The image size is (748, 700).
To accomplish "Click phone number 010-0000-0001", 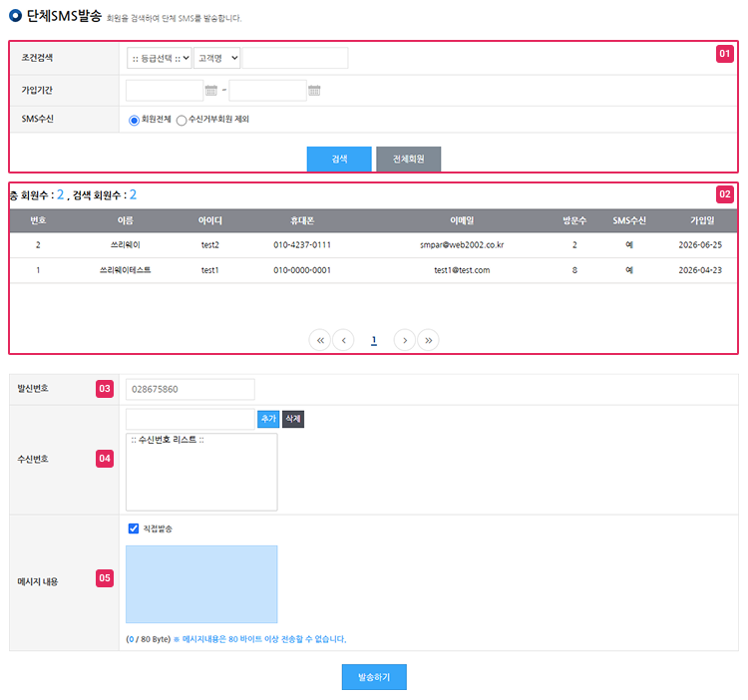I will (302, 270).
